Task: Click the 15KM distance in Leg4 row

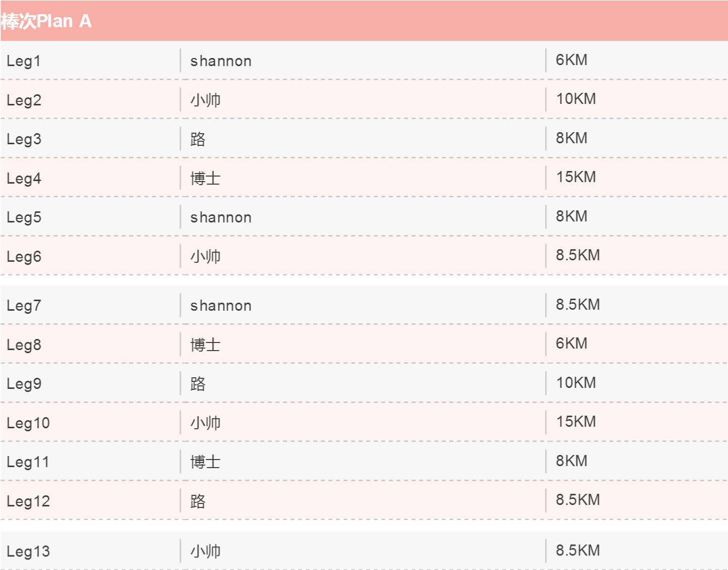Action: pos(576,177)
